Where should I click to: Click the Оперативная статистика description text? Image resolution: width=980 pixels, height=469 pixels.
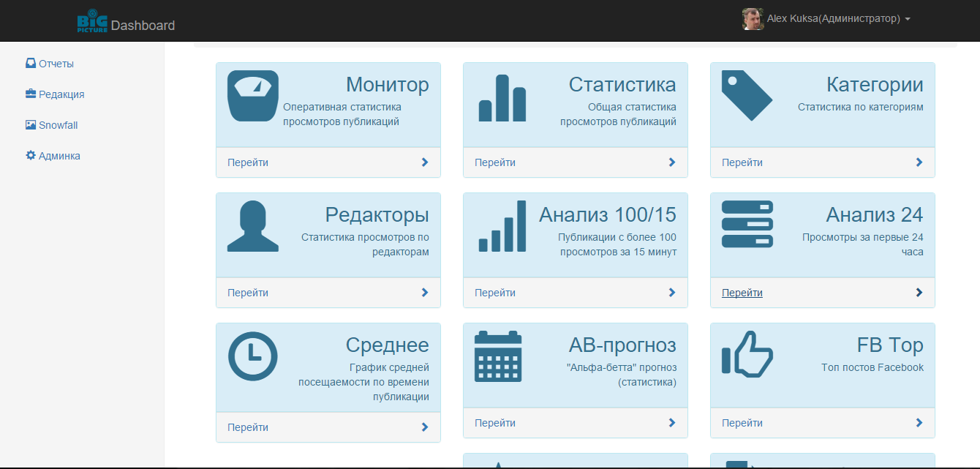(x=342, y=114)
